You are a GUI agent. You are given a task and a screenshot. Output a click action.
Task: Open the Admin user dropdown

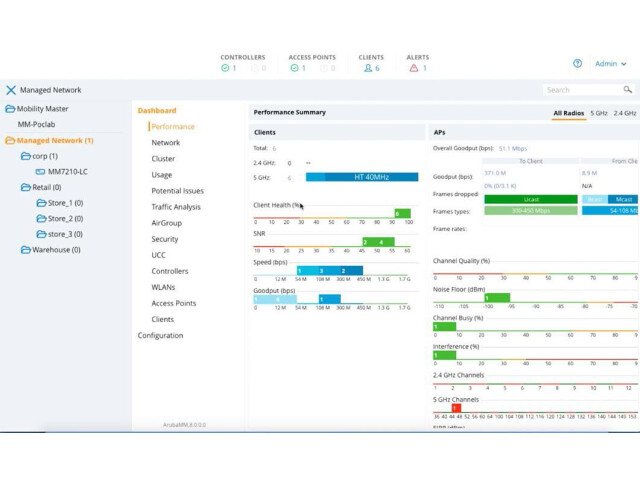[610, 63]
